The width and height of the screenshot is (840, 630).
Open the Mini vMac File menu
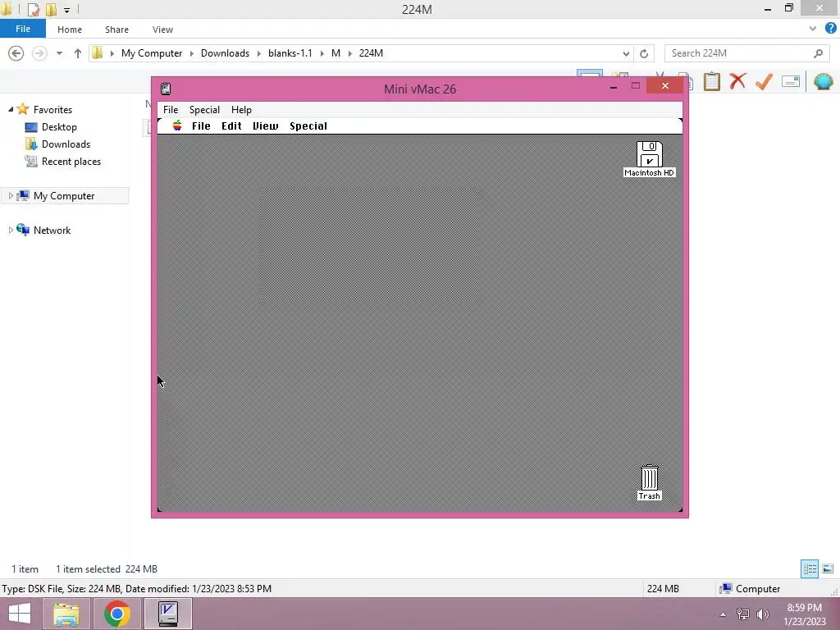coord(171,109)
